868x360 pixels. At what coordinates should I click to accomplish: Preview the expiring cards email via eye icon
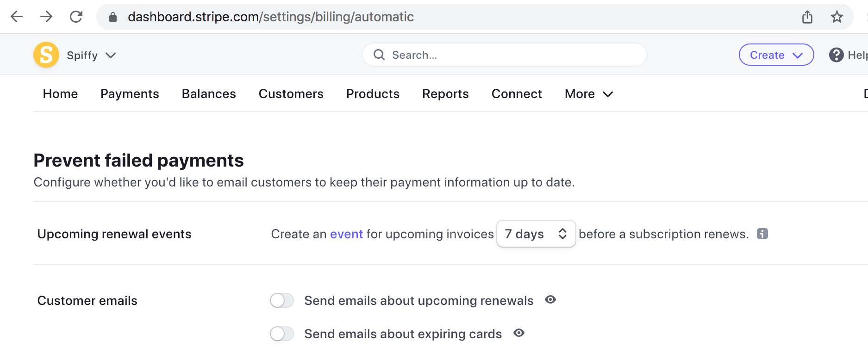coord(519,333)
